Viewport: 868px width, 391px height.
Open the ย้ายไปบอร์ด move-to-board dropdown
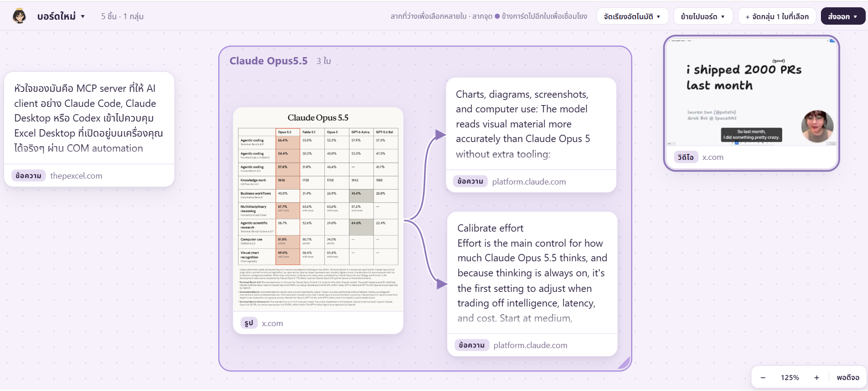coord(703,16)
